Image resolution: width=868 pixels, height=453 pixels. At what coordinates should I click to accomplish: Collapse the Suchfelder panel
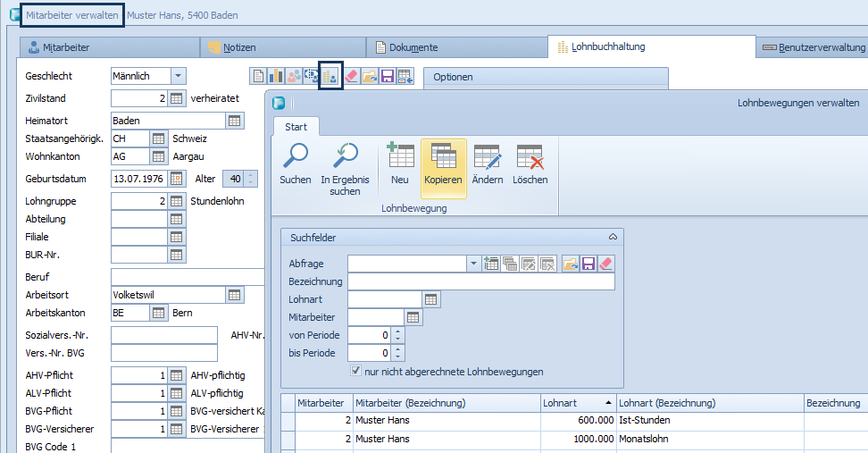613,237
